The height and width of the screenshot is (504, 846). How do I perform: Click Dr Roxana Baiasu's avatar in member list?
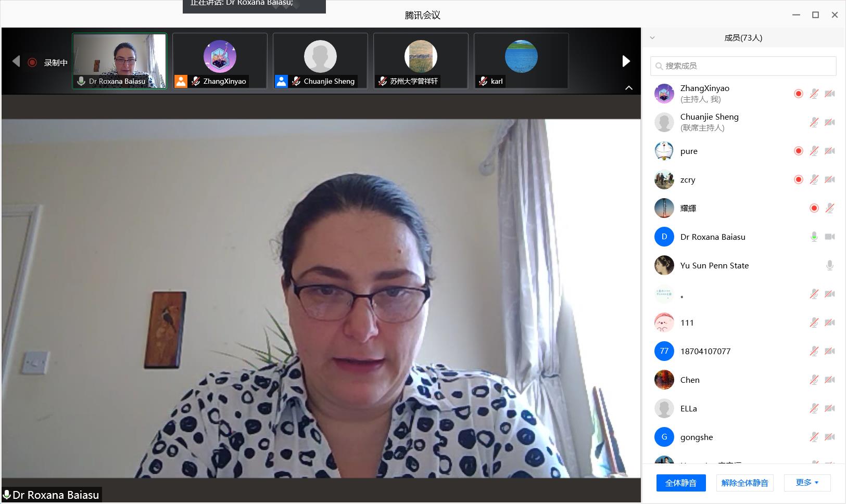coord(664,237)
